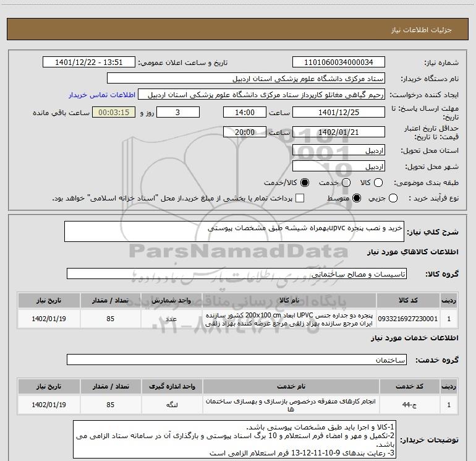Click the page title جزئیات اطلاعات نیاز
476x461 pixels.
coord(421,30)
